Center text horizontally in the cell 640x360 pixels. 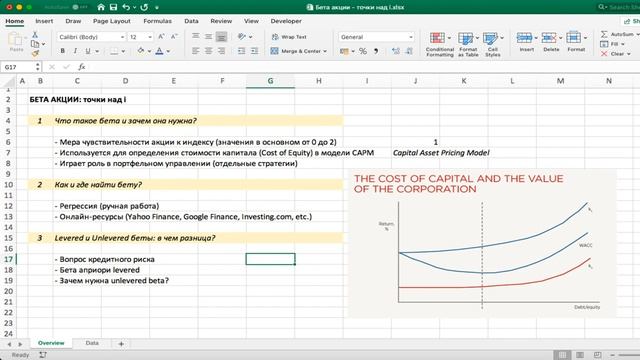[x=209, y=51]
